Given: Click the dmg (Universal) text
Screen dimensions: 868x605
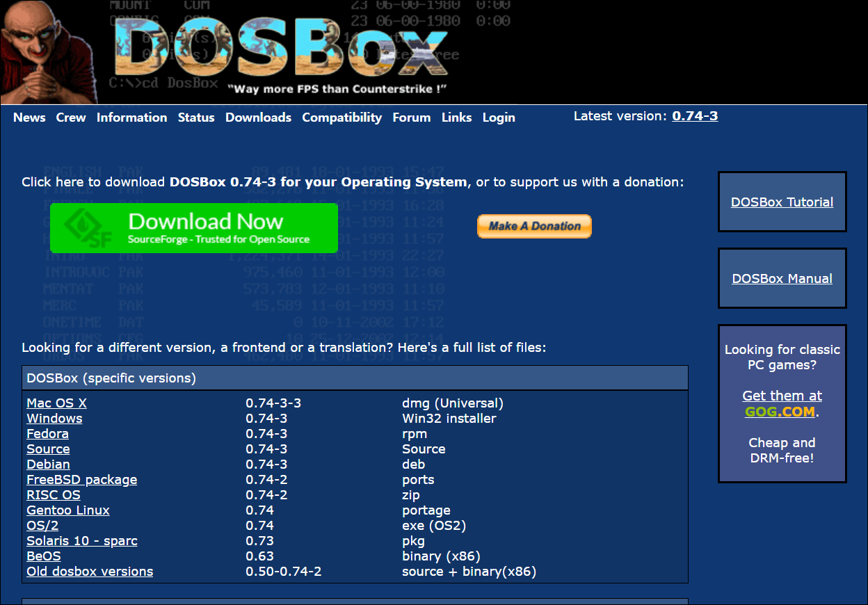Looking at the screenshot, I should [453, 403].
